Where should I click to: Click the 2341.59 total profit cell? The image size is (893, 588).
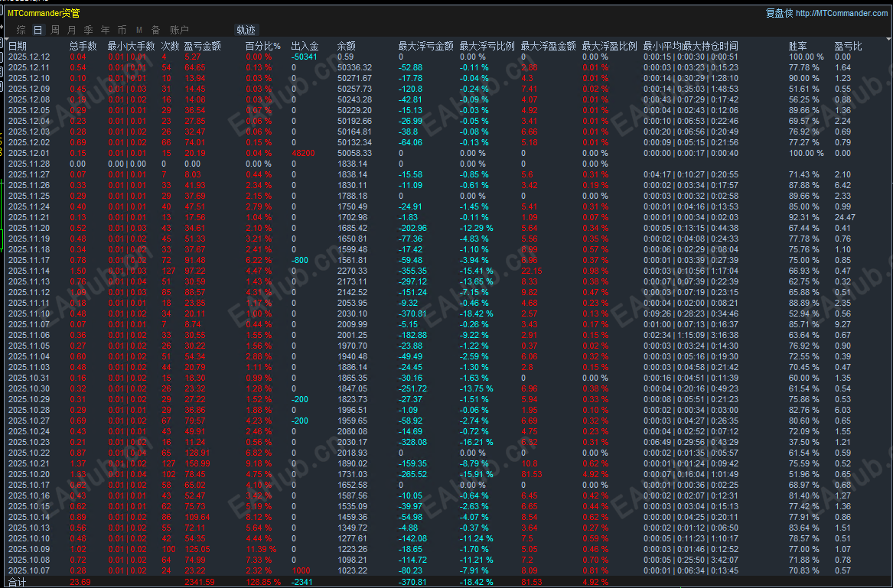pos(199,583)
